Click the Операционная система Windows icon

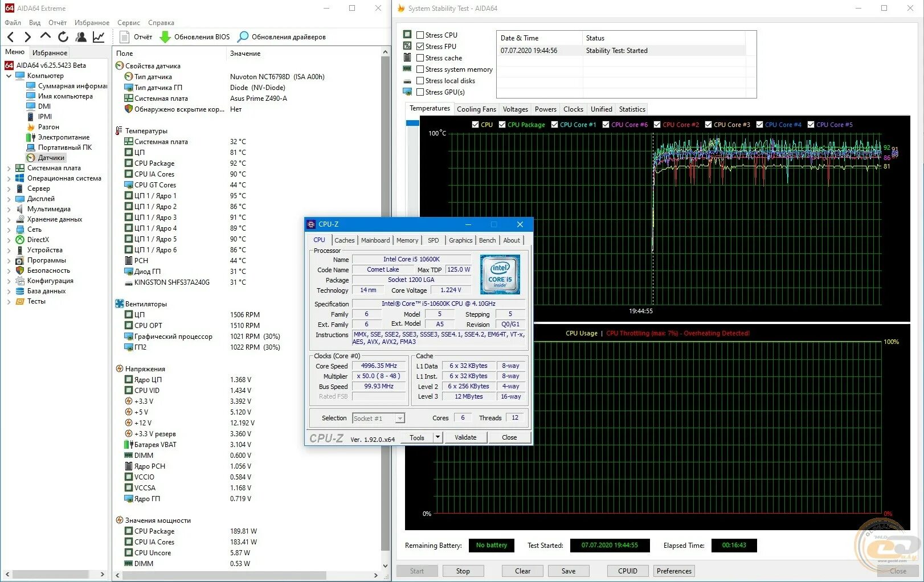[20, 178]
